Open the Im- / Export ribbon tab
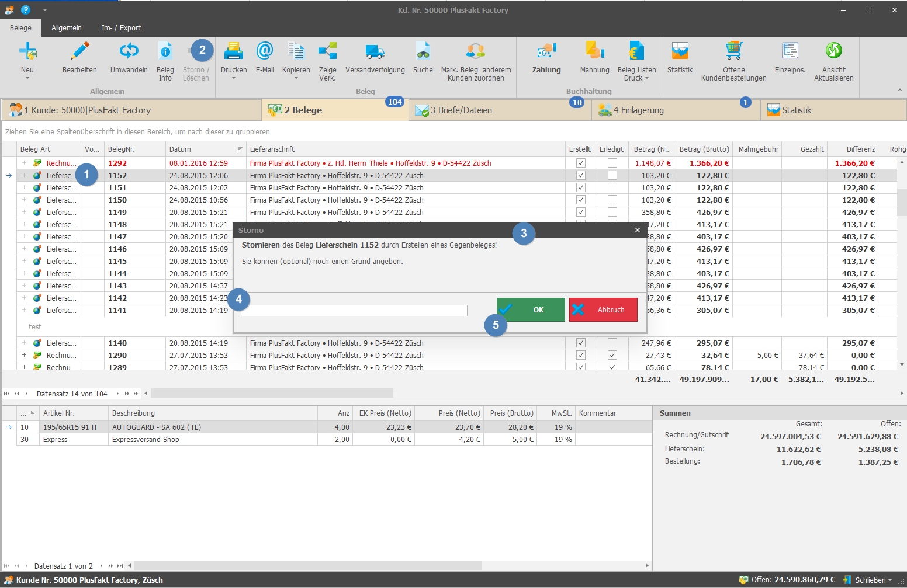 click(x=121, y=27)
